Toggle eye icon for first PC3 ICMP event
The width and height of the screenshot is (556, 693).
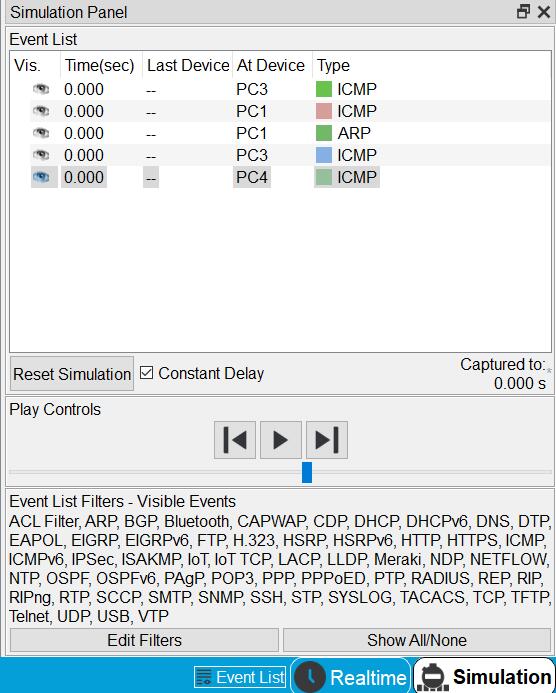[x=41, y=89]
